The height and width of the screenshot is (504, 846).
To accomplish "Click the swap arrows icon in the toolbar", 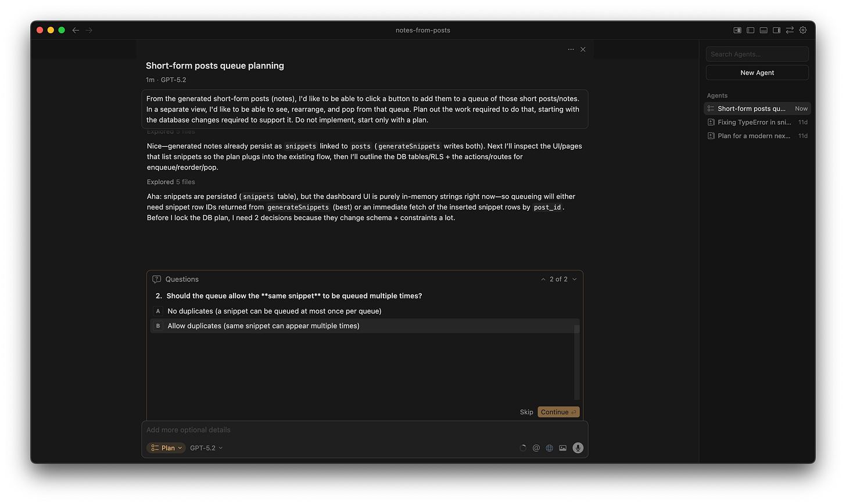I will [790, 30].
